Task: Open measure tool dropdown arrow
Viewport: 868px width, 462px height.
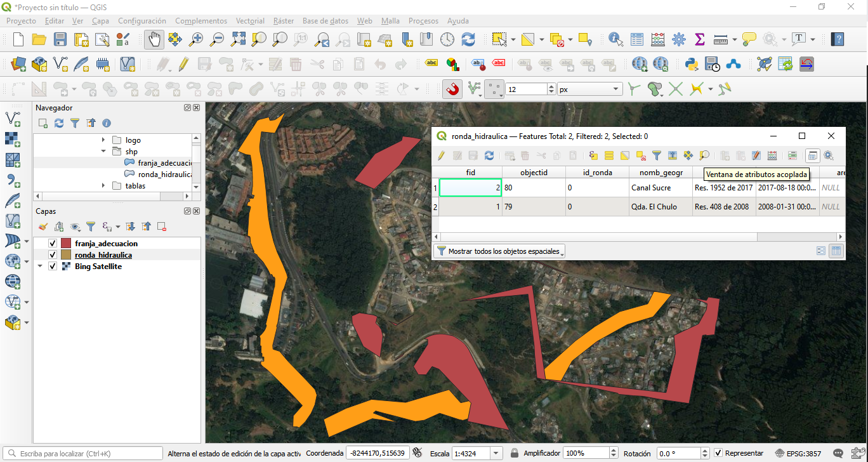Action: [x=734, y=39]
